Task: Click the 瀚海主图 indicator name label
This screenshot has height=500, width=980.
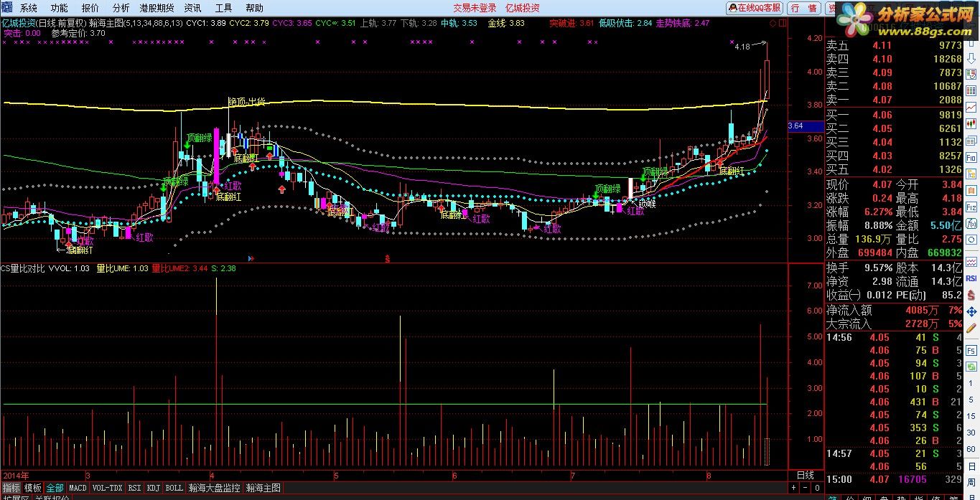Action: [x=106, y=23]
